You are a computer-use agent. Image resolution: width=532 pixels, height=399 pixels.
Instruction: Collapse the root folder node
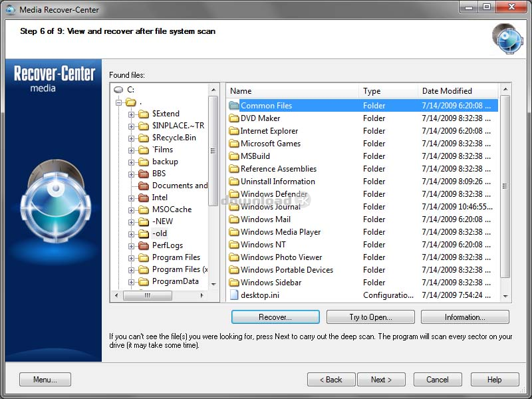pos(119,102)
